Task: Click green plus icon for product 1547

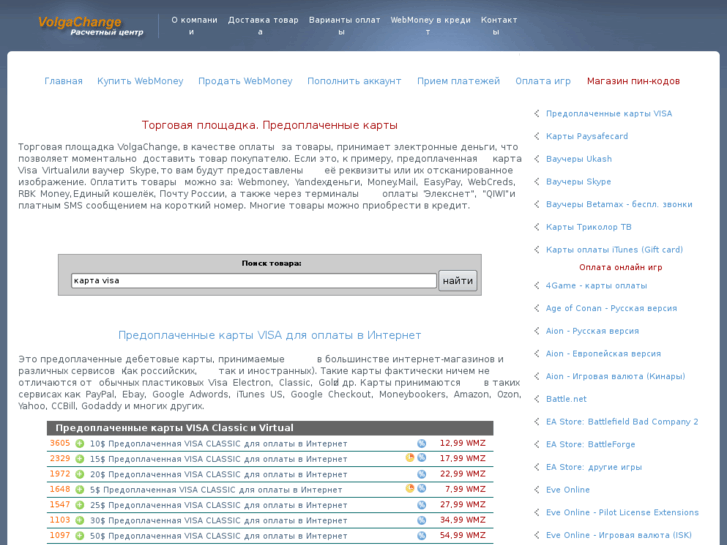Action: 80,505
